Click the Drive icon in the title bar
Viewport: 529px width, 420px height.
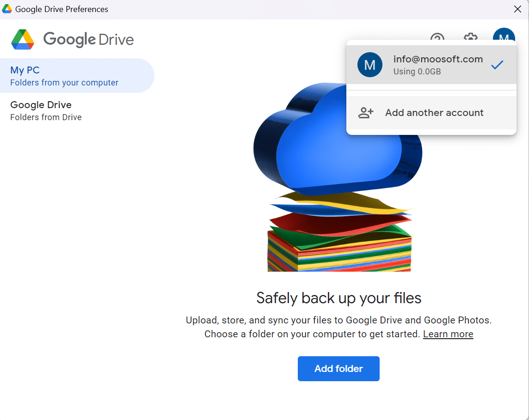point(7,9)
